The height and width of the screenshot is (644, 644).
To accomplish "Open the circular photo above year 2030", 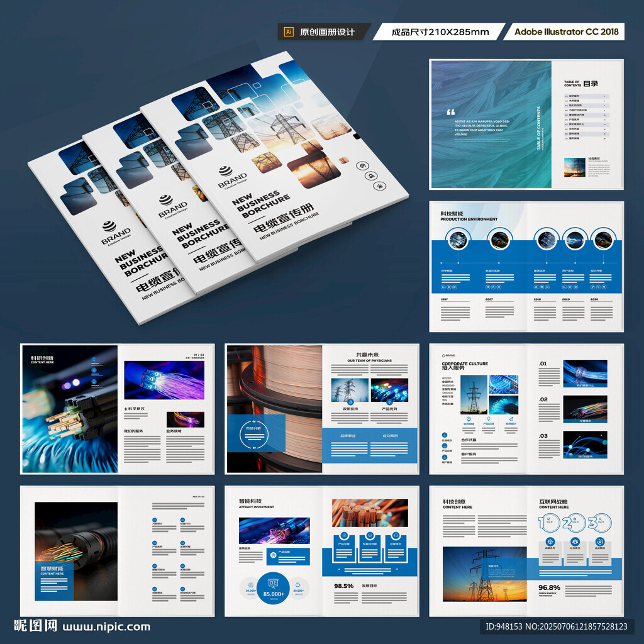I will (603, 240).
